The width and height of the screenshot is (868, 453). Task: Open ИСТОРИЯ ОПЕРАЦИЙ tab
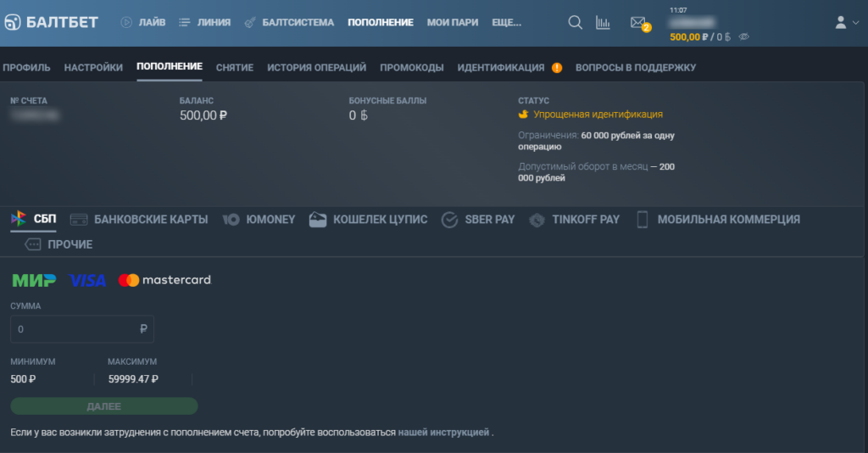tap(317, 68)
